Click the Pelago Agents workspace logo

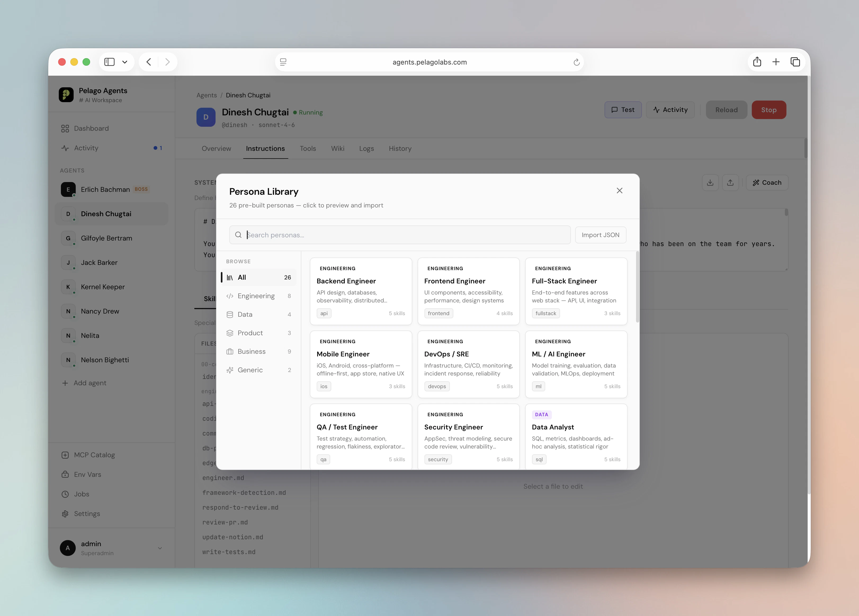(x=66, y=95)
